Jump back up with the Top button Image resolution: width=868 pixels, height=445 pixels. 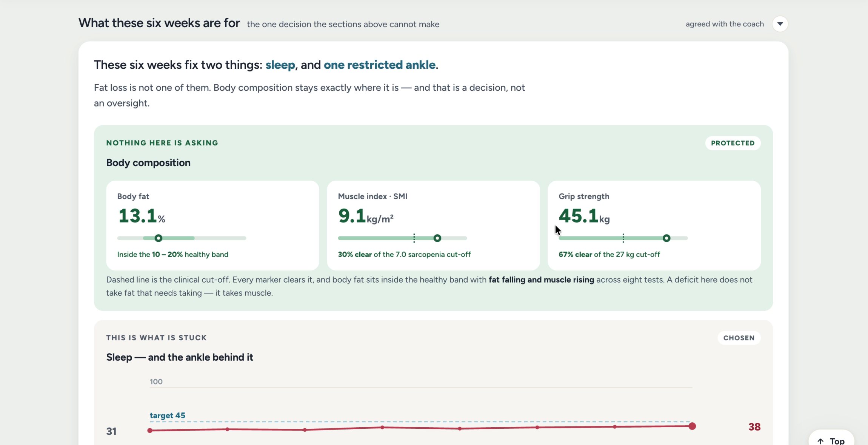(x=831, y=440)
